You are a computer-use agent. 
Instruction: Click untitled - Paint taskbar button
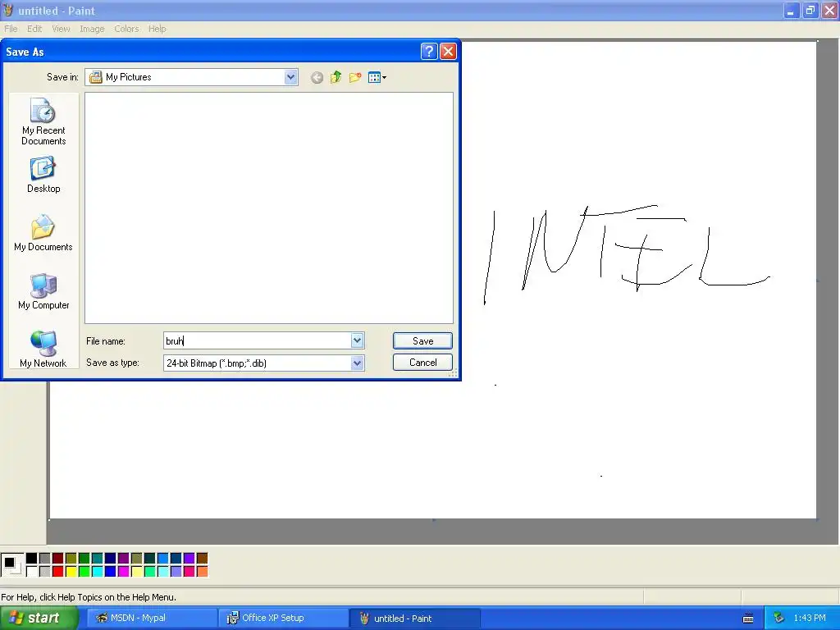pos(414,618)
